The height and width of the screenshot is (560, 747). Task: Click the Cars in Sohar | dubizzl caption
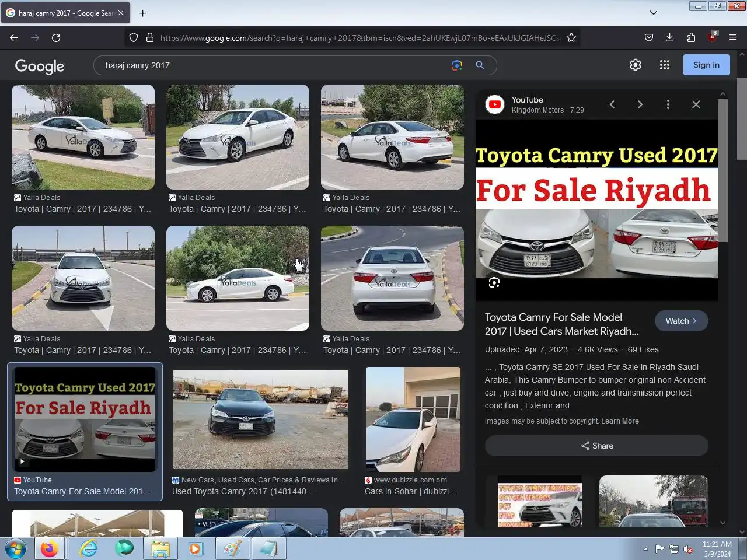(x=411, y=491)
